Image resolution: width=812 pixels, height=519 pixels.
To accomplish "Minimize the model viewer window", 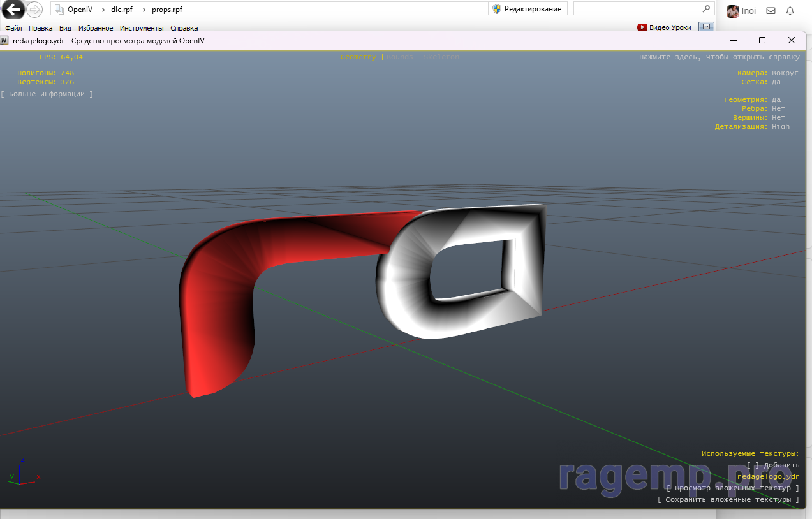I will pos(733,40).
